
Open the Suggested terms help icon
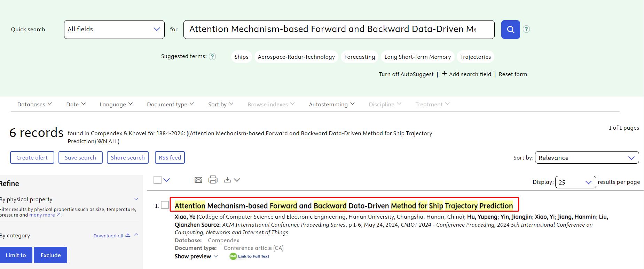(x=212, y=56)
